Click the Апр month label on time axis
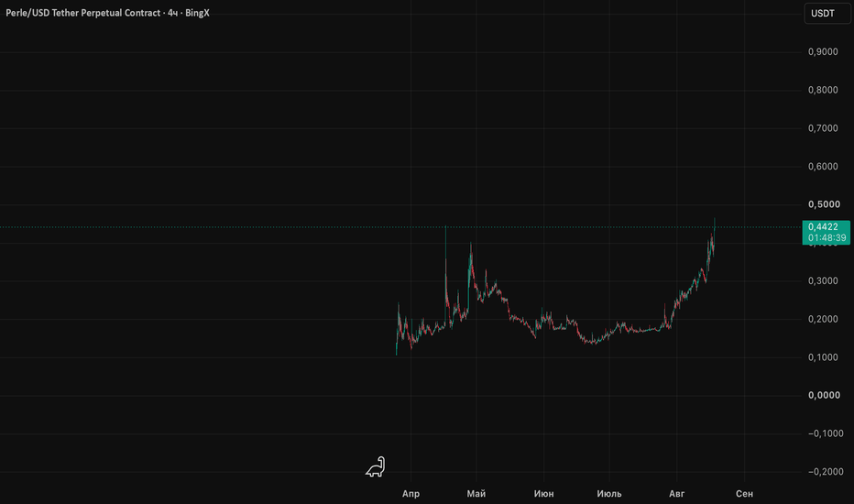This screenshot has width=854, height=504. pos(411,494)
